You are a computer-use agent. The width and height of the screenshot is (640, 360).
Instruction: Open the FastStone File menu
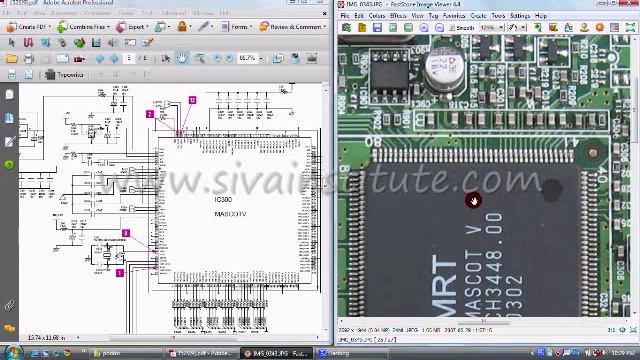tap(345, 16)
